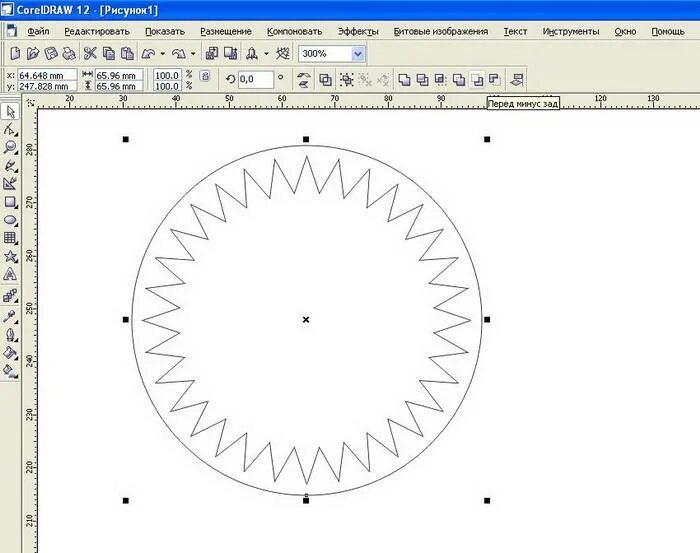
Task: Select the Fill bucket tool
Action: (x=10, y=353)
